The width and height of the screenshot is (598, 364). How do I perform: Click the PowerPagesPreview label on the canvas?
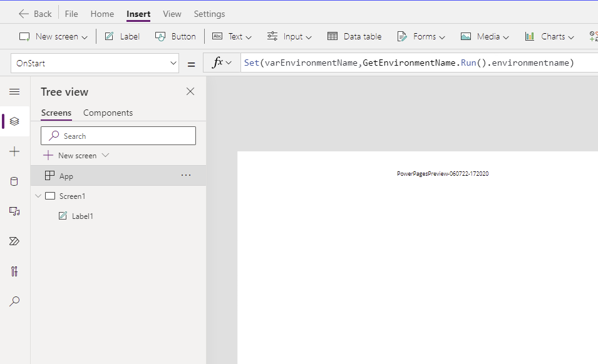(443, 174)
